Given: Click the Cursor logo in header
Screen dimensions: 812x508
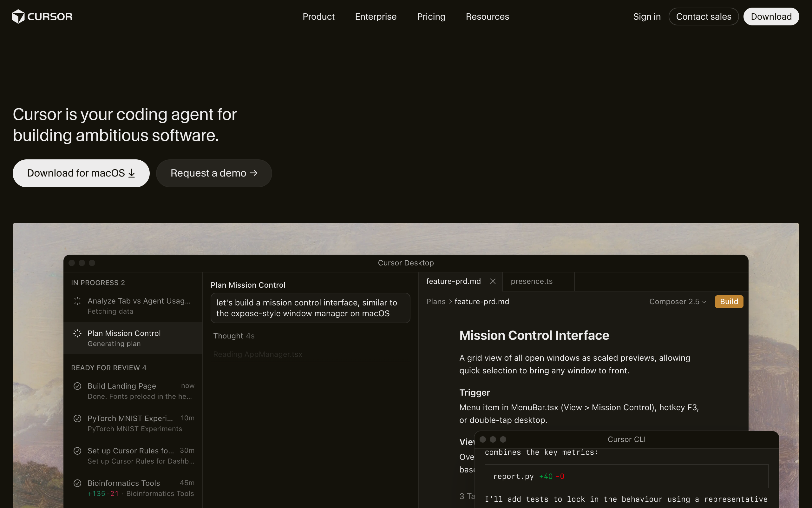Looking at the screenshot, I should coord(42,17).
